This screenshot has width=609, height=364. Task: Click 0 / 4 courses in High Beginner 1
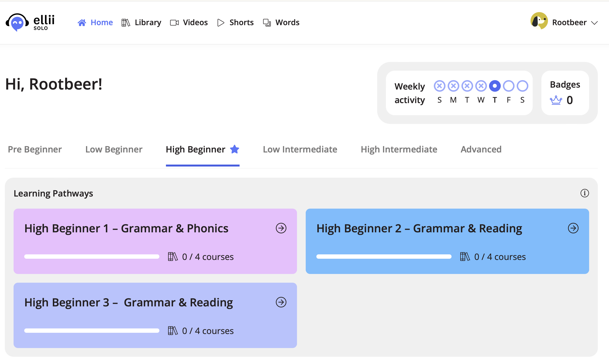point(208,257)
